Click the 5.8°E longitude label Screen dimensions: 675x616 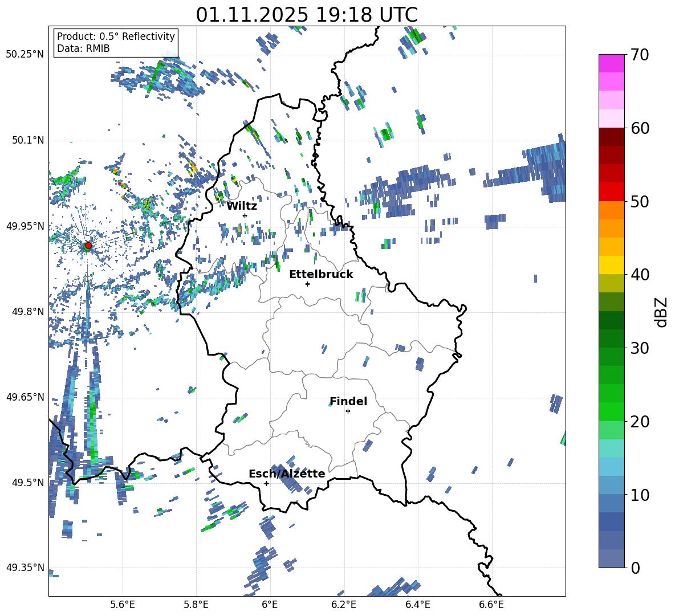(196, 605)
